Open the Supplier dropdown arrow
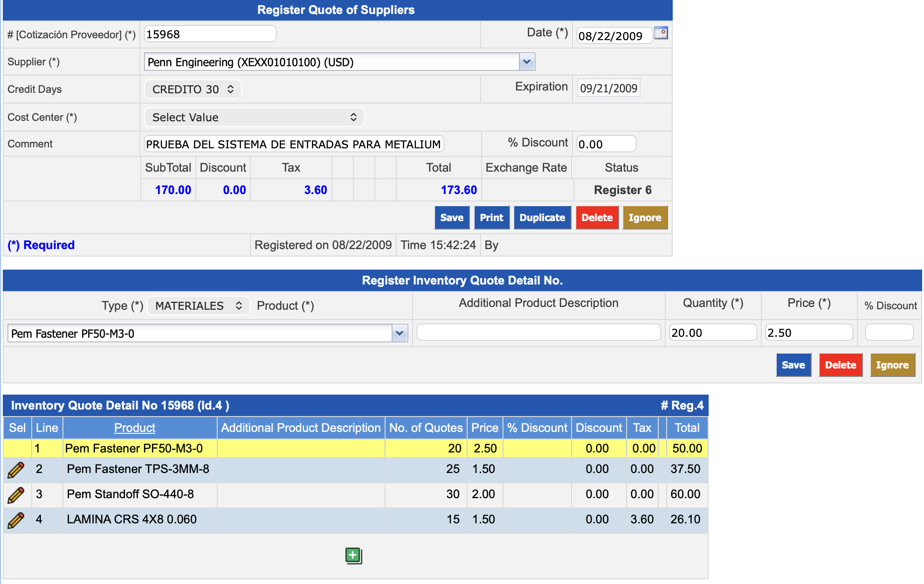The image size is (924, 584). tap(527, 62)
